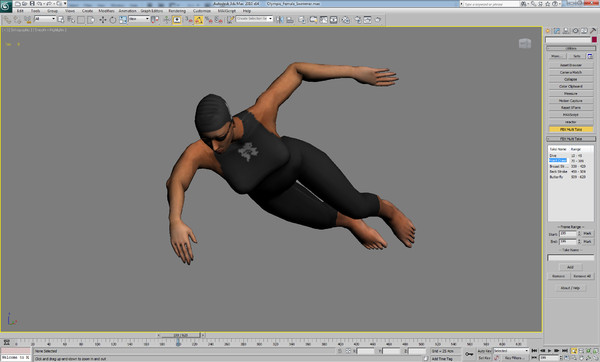Open the reference coordinate system View dropdown
Screen dimensions: 600x362
139,19
